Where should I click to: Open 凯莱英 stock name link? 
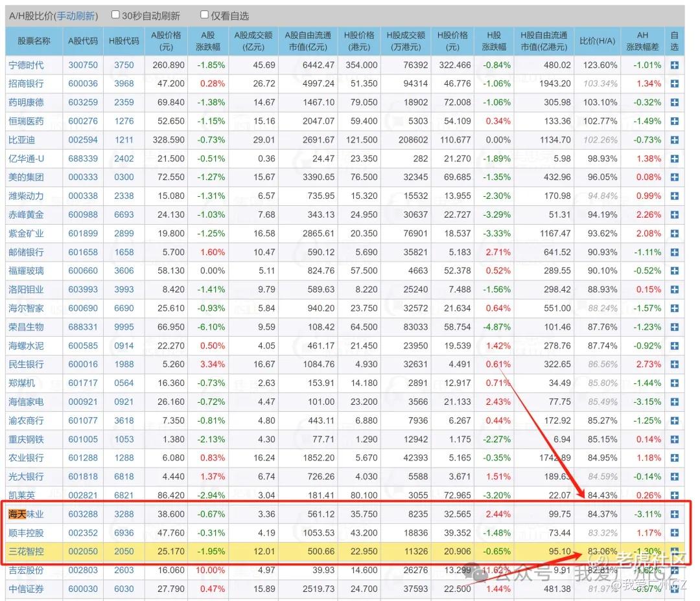point(22,495)
